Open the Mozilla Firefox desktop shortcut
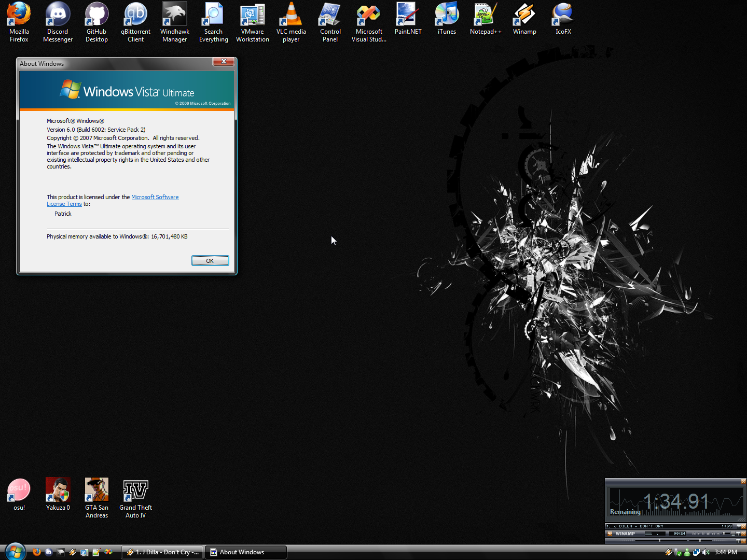Image resolution: width=747 pixels, height=560 pixels. [x=19, y=22]
